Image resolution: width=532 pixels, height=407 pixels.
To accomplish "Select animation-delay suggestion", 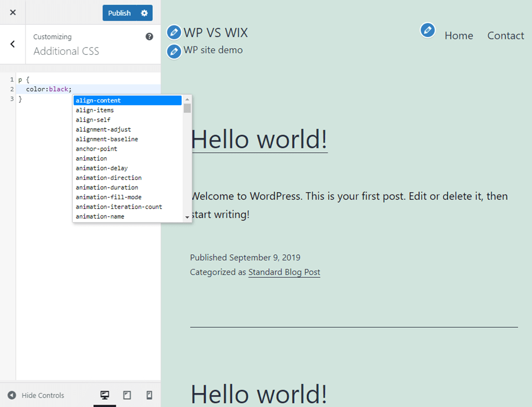I will [x=127, y=168].
